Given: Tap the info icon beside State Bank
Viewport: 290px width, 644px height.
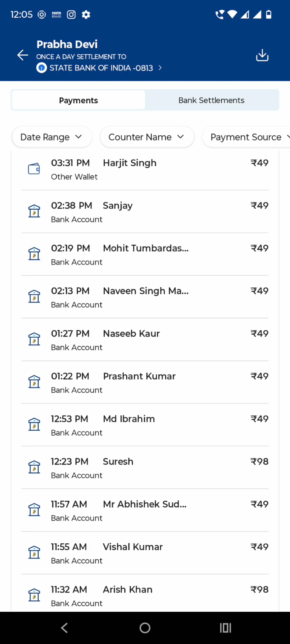Looking at the screenshot, I should click(41, 68).
